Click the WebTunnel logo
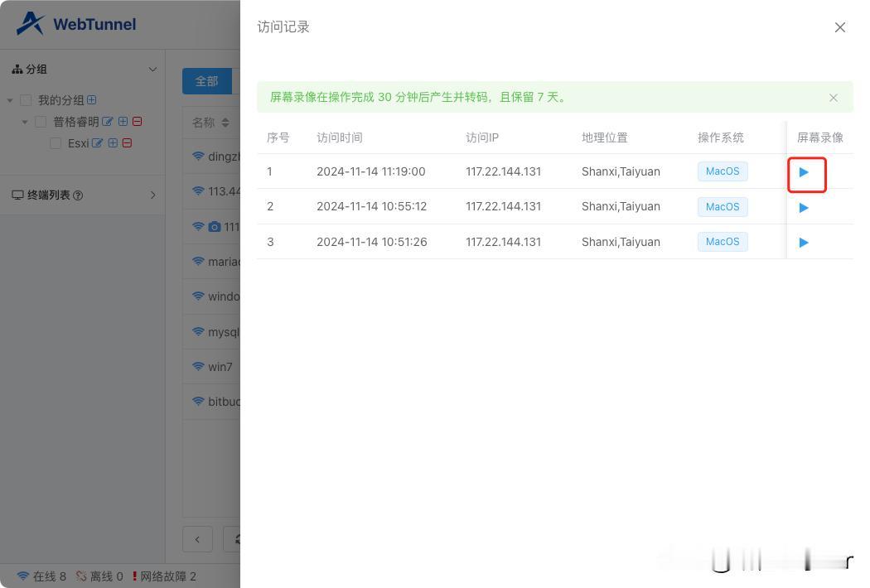This screenshot has width=870, height=588. pos(76,24)
